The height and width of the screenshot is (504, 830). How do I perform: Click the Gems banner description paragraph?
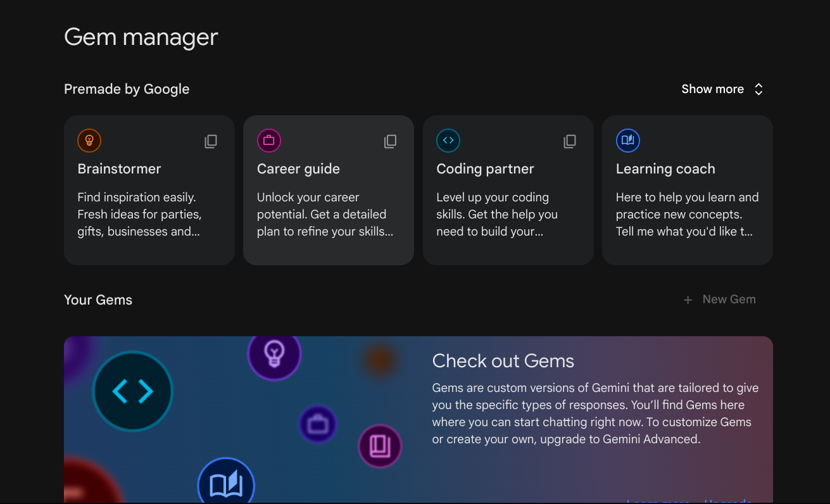tap(595, 413)
